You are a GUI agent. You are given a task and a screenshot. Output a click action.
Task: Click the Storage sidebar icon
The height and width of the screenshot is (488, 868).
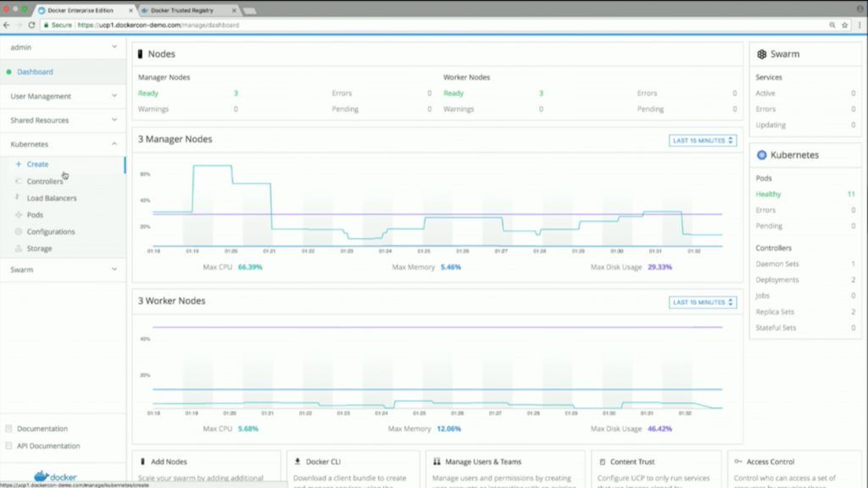tap(19, 248)
